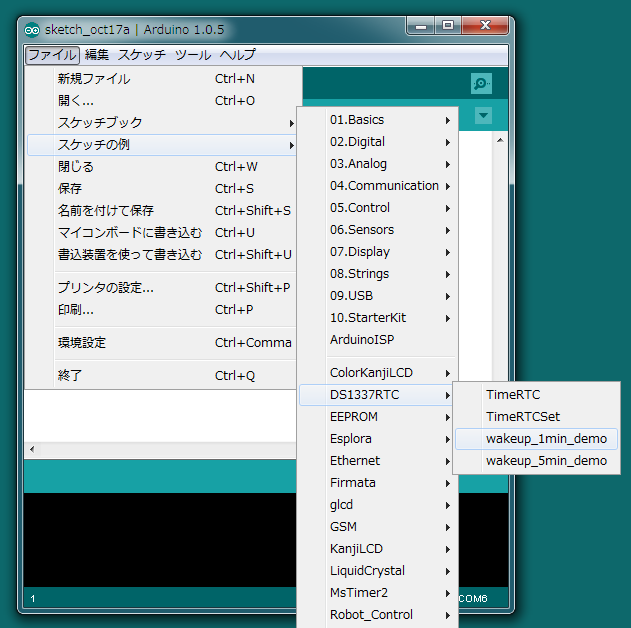The image size is (631, 628).
Task: Expand DS1337RTC library examples
Action: coord(378,395)
